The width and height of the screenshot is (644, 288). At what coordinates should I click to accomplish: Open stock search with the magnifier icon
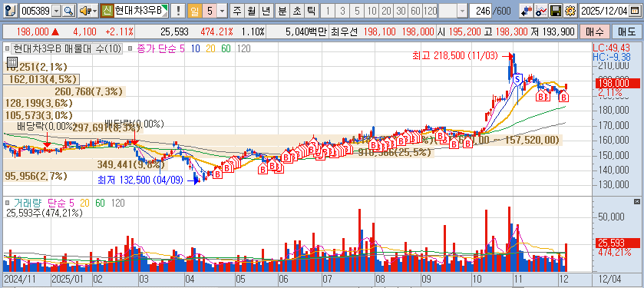click(x=69, y=11)
